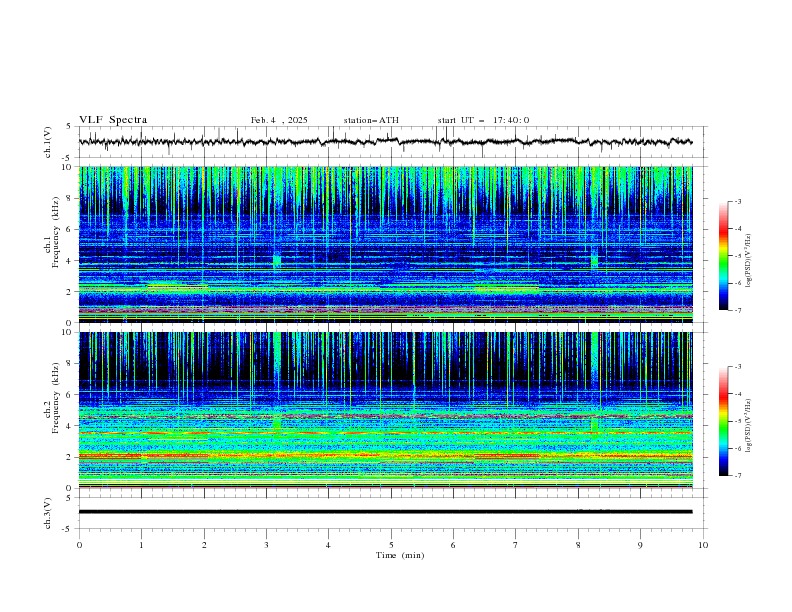Click inside the ch.1 spectrogram panel

tap(385, 244)
